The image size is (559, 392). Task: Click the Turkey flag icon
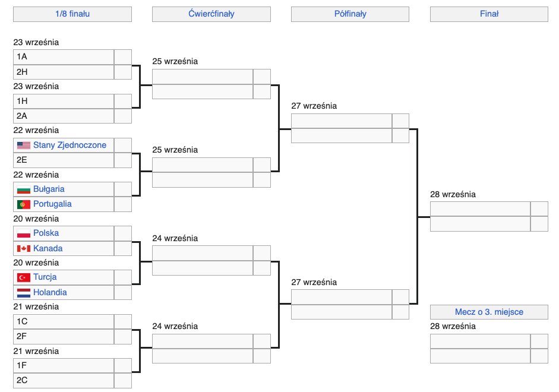24,277
